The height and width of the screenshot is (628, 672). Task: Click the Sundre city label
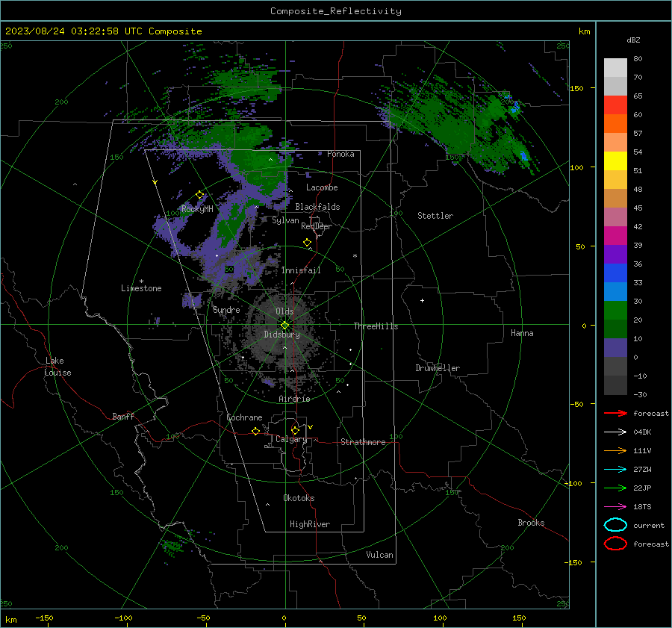click(226, 310)
